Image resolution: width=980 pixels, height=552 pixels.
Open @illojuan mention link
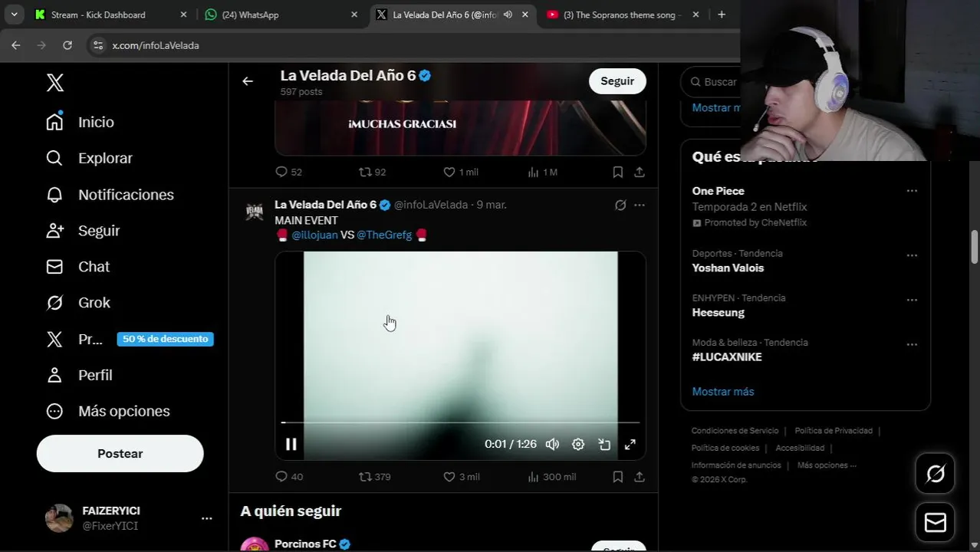[314, 235]
